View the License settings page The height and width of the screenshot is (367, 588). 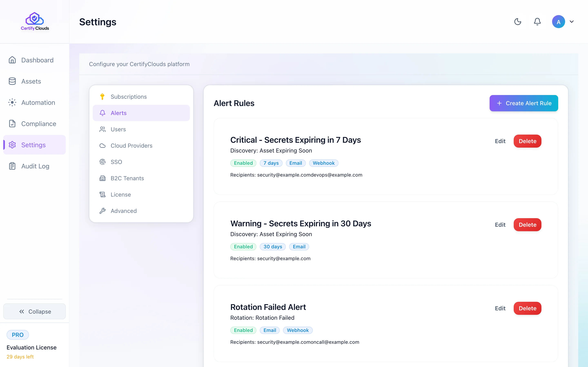120,195
